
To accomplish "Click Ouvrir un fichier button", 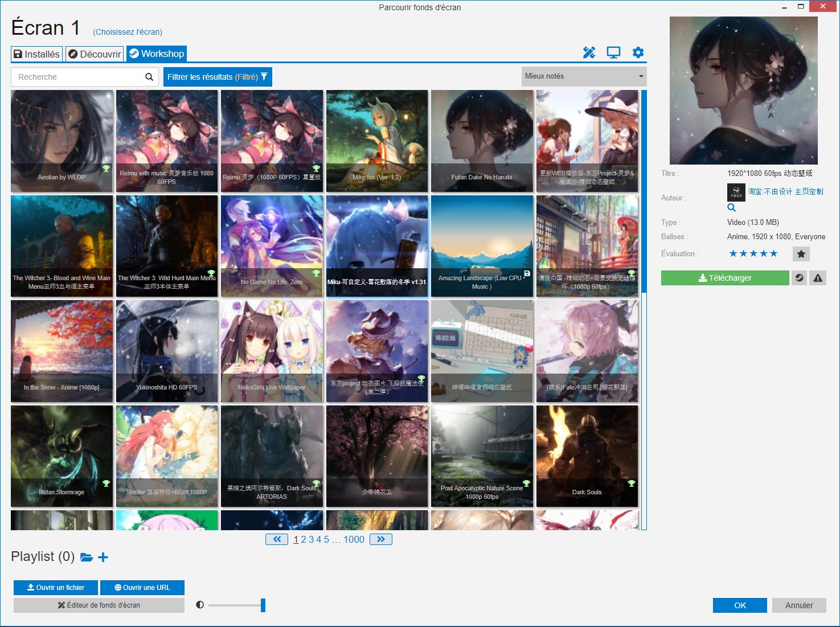I will (56, 588).
